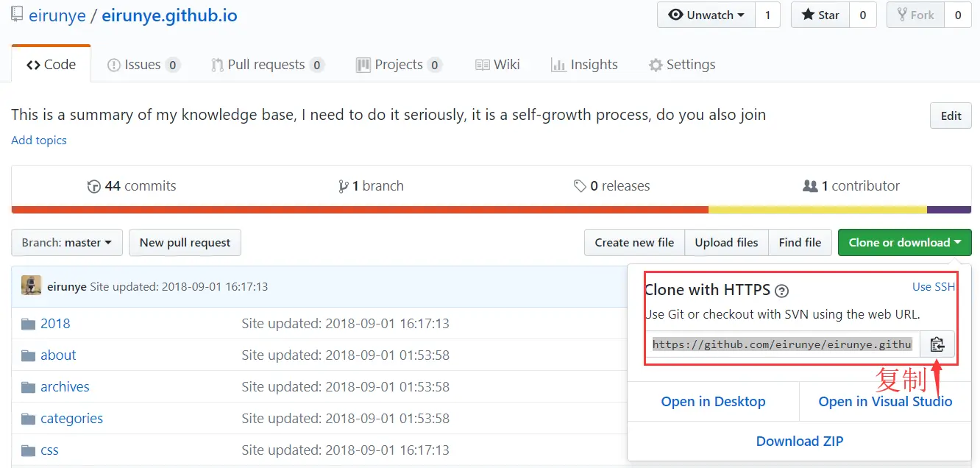
Task: Open the Issues tab
Action: click(x=143, y=65)
